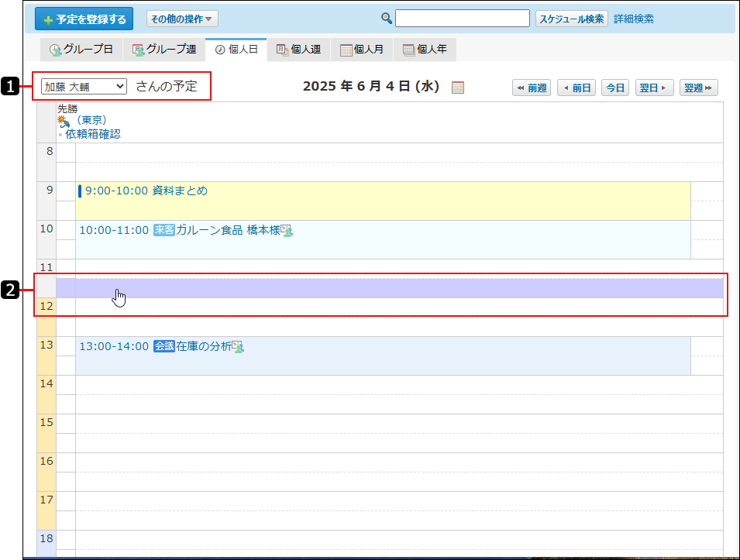
Task: Click the Tokyo weather icon
Action: pos(64,122)
